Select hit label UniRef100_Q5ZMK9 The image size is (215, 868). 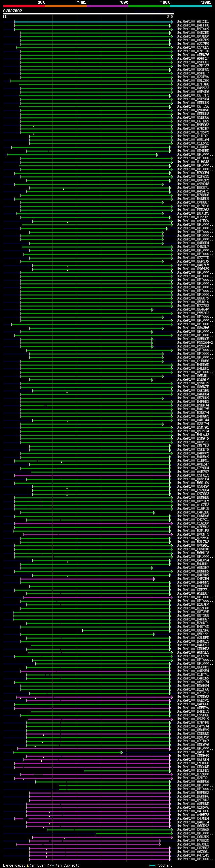point(193,399)
